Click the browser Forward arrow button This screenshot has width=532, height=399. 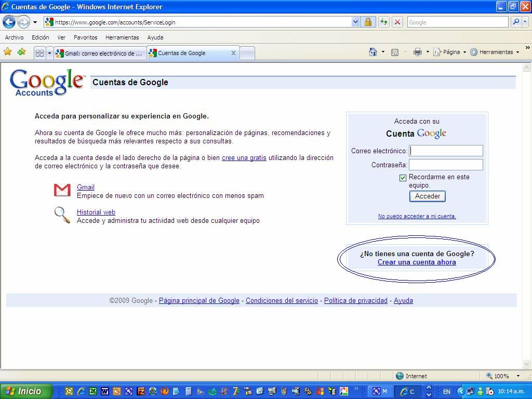pyautogui.click(x=23, y=22)
